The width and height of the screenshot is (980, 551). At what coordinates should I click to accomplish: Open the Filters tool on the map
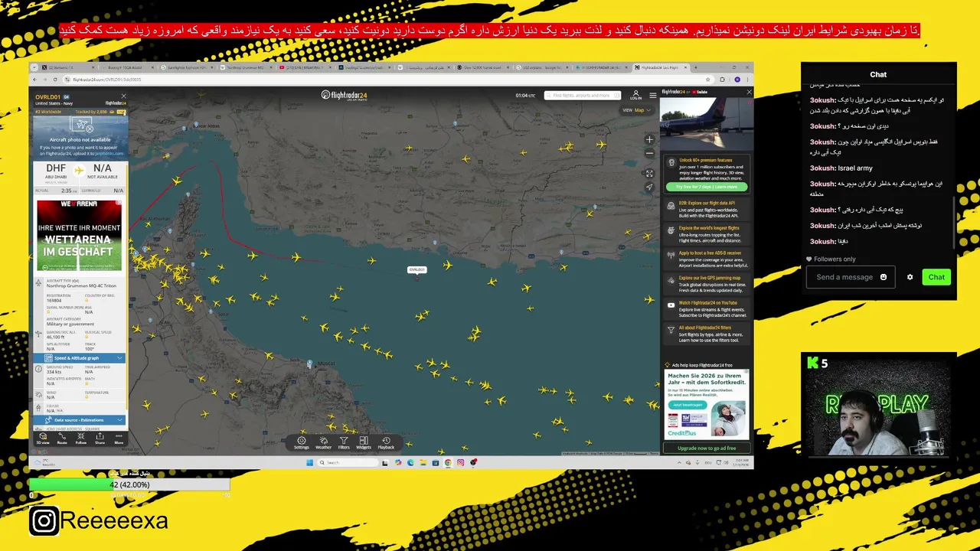[x=344, y=442]
